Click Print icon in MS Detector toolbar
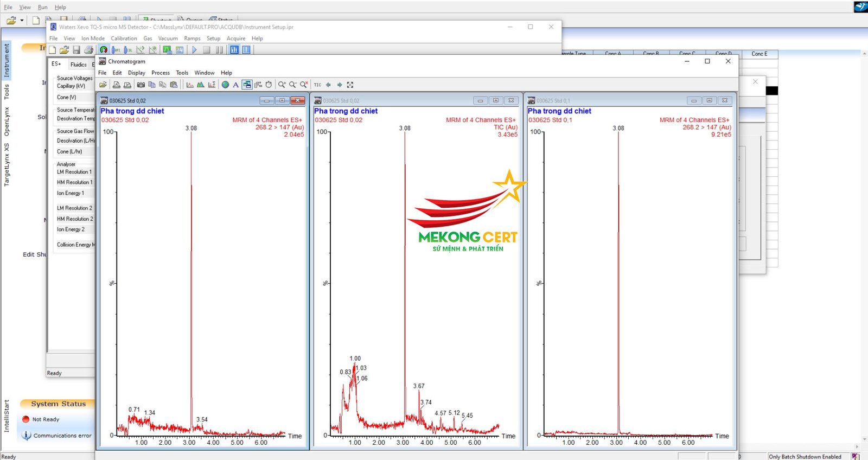This screenshot has width=868, height=460. [x=88, y=50]
